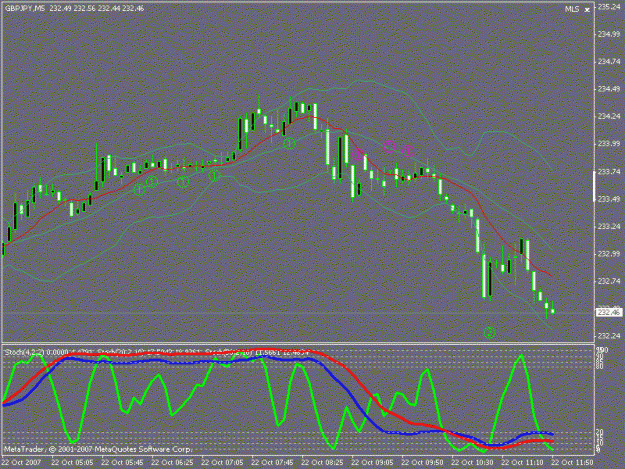The height and width of the screenshot is (469, 625).
Task: Click the 233.99 price scale label
Action: 609,143
